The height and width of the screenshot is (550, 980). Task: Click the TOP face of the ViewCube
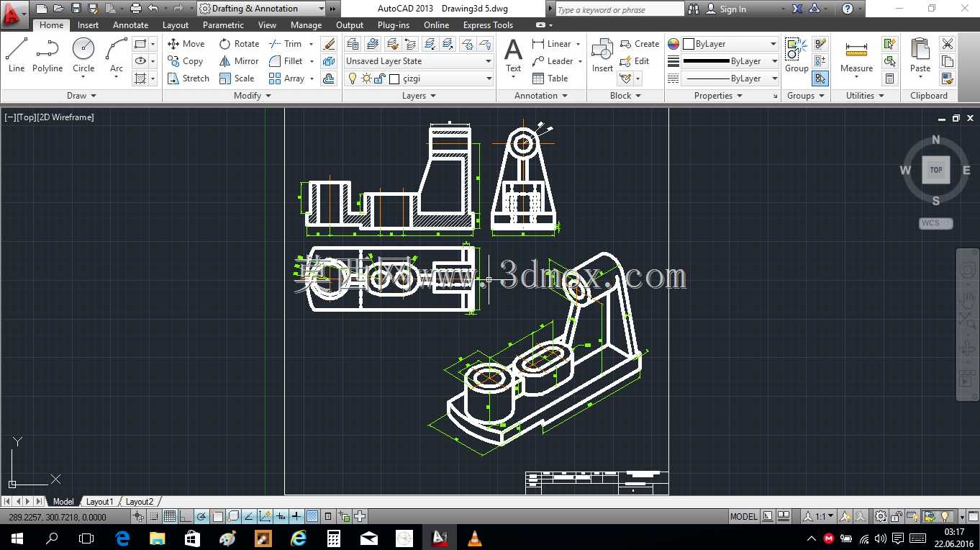936,171
